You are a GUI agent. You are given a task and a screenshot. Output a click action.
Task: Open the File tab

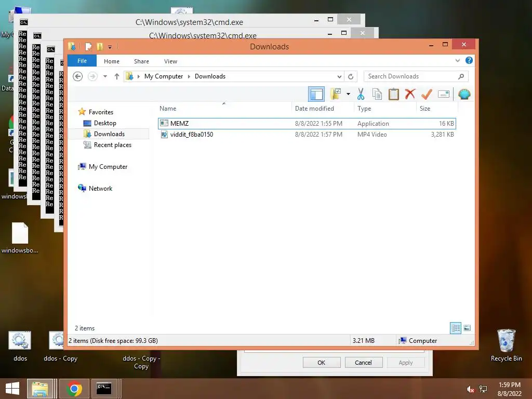click(82, 61)
